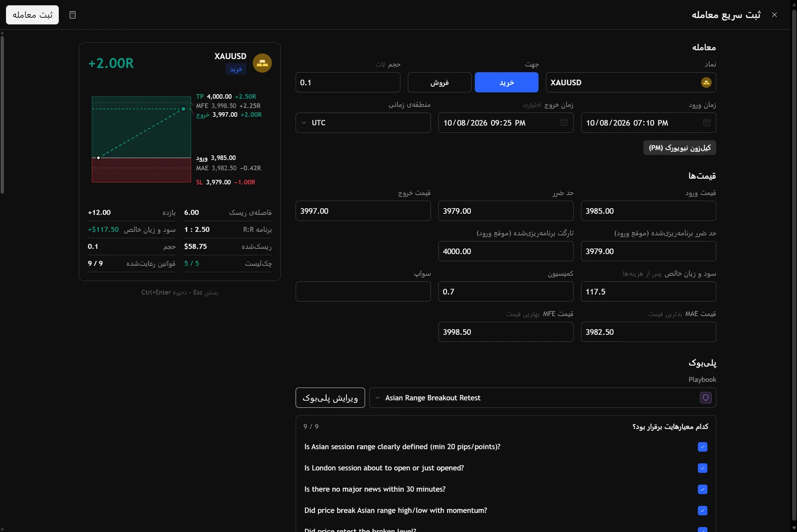Open the UTC timezone dropdown
This screenshot has width=797, height=532.
pyautogui.click(x=363, y=123)
